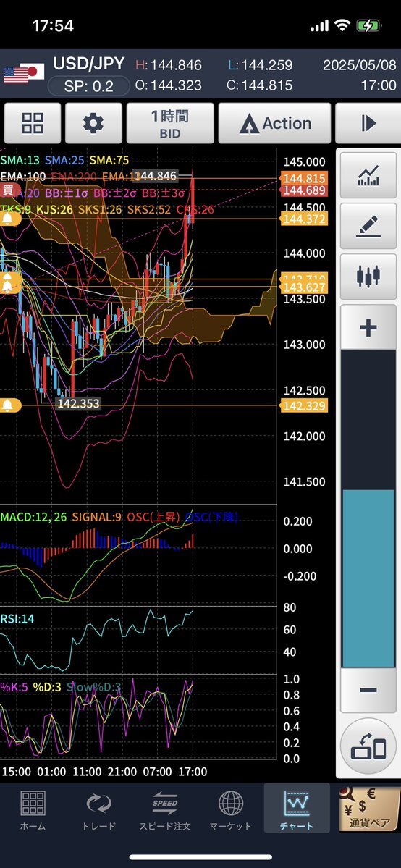Switch to the トレード tab
Image resolution: width=401 pixels, height=868 pixels.
coord(98,810)
